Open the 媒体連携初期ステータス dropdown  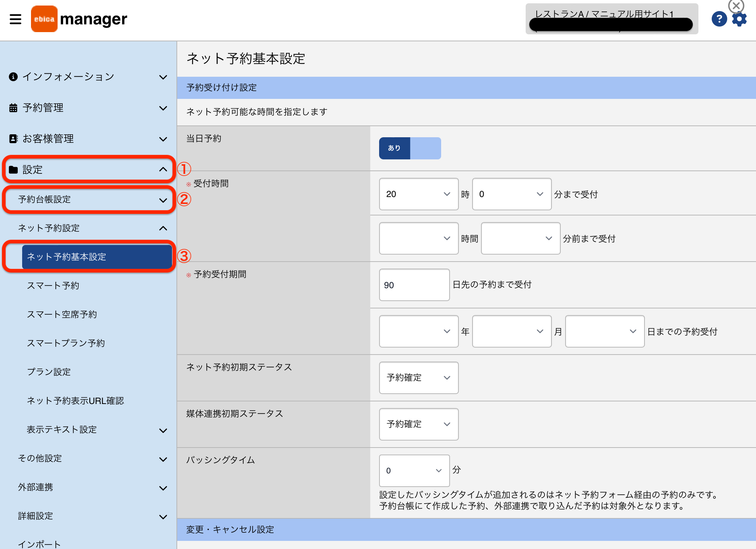coord(419,424)
